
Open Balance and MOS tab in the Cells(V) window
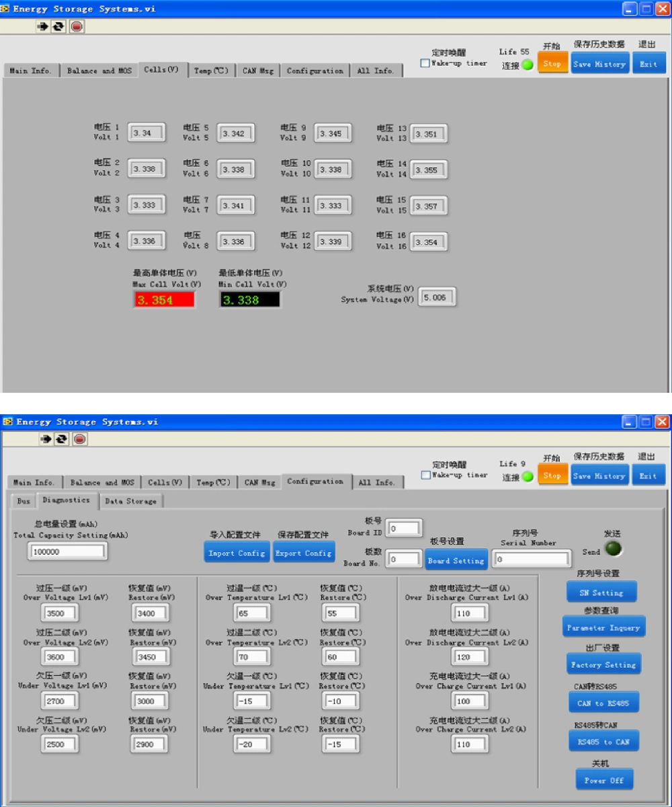(99, 71)
